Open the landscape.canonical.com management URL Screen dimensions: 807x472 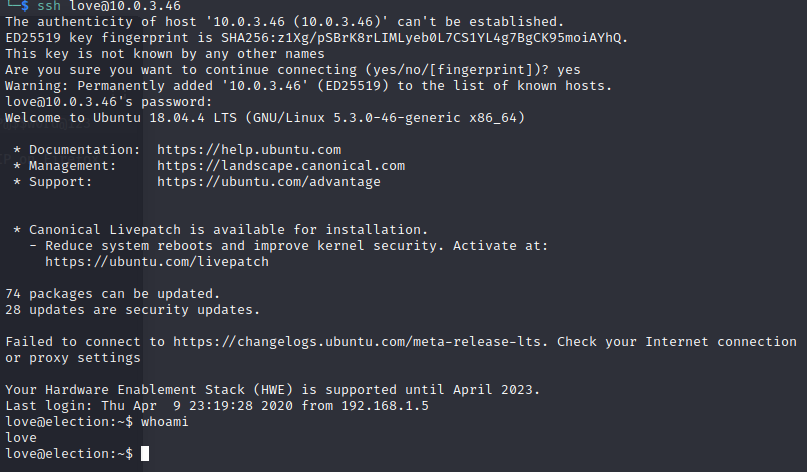coord(281,166)
